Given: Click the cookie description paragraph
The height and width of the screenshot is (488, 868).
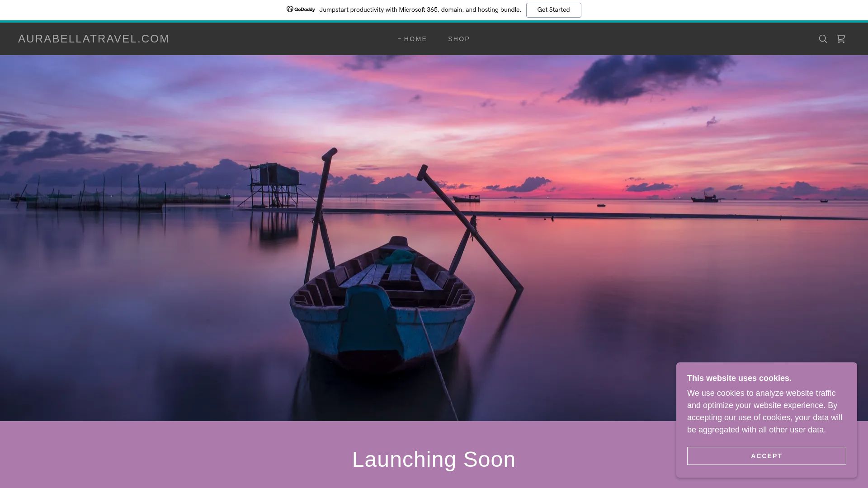Looking at the screenshot, I should [765, 412].
